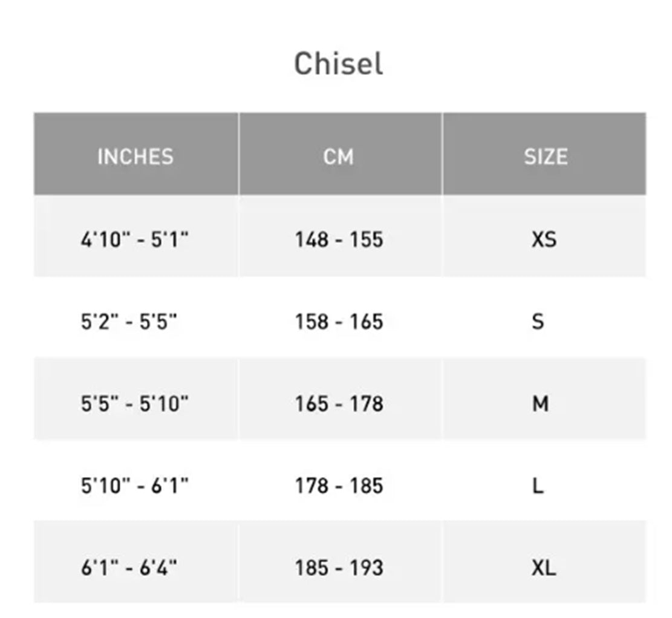This screenshot has height=618, width=672.
Task: Click the 158 - 165 cm cell
Action: coord(339,321)
